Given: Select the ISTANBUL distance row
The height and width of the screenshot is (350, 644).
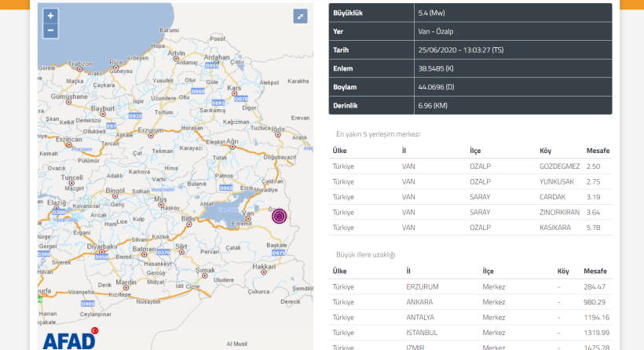Looking at the screenshot, I should (470, 332).
